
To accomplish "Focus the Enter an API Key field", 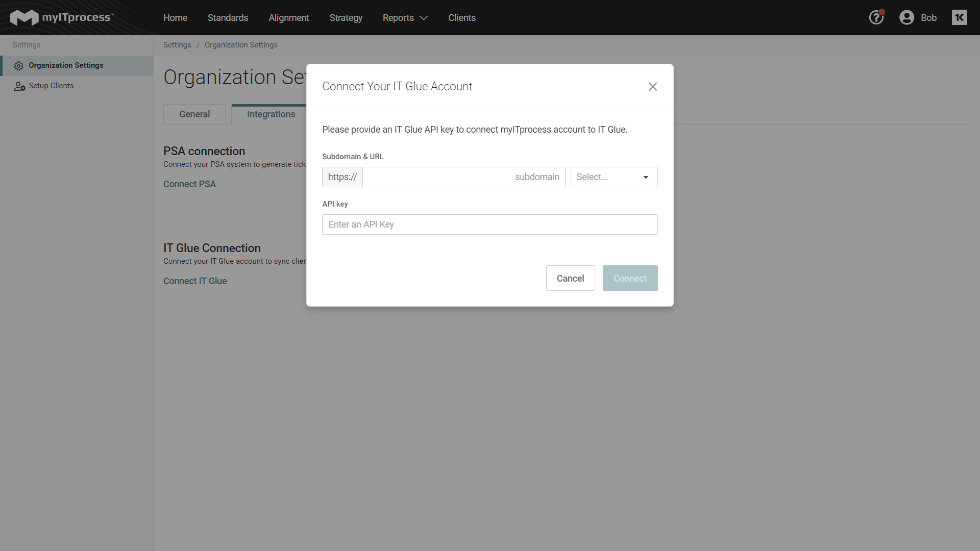I will [x=490, y=224].
